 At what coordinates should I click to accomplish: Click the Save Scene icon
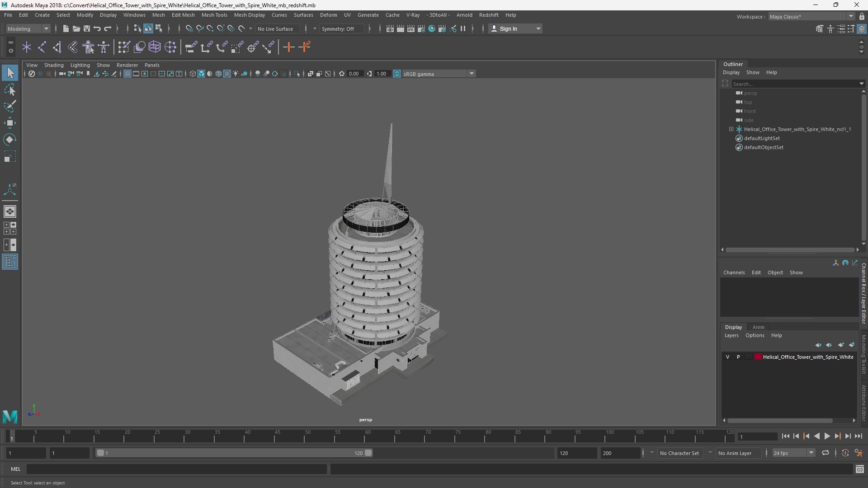coord(87,28)
